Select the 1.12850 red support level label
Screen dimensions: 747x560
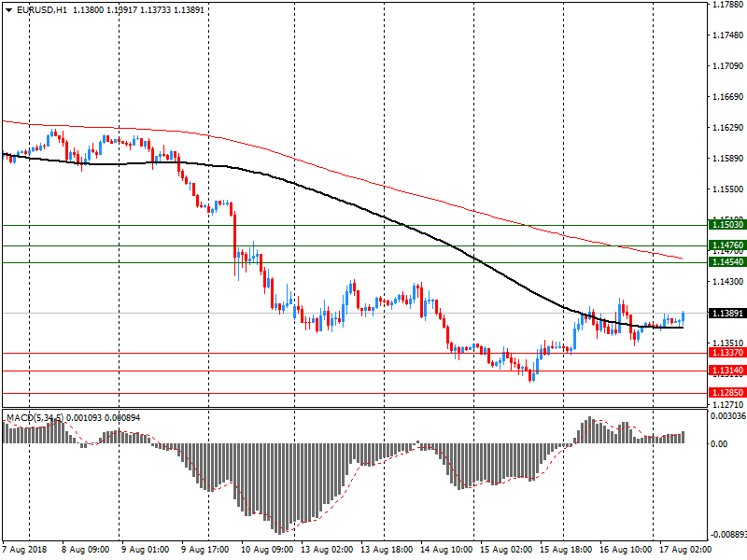click(x=727, y=393)
